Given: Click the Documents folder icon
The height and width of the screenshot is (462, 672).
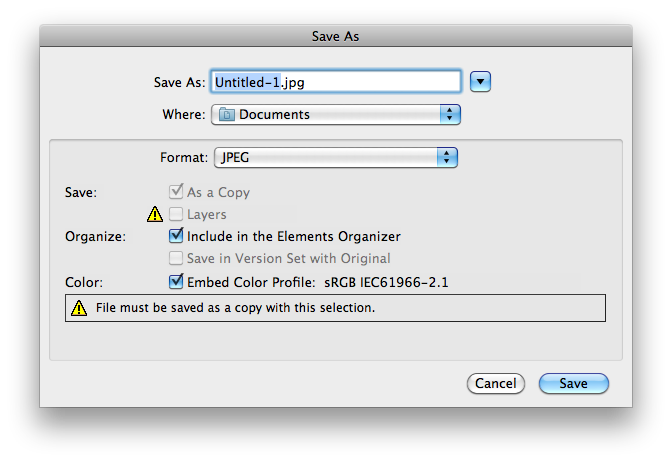Looking at the screenshot, I should (x=226, y=115).
